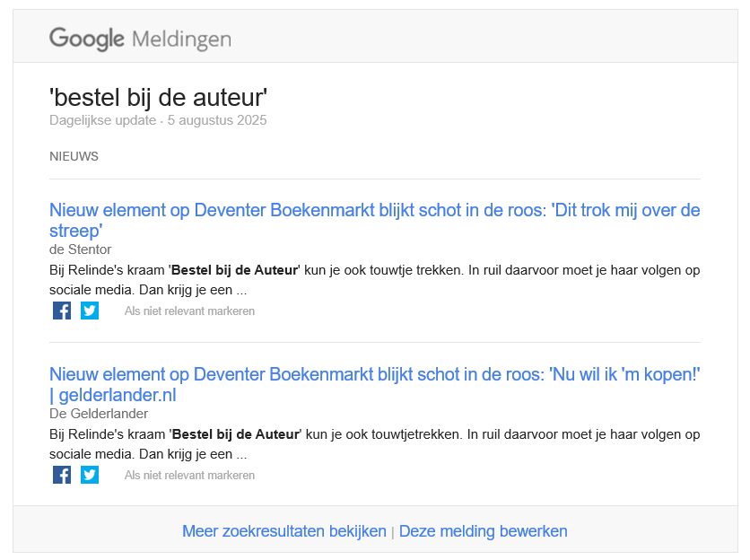The image size is (750, 560).
Task: Mark the Gelderlander article as not relevant
Action: (x=189, y=475)
